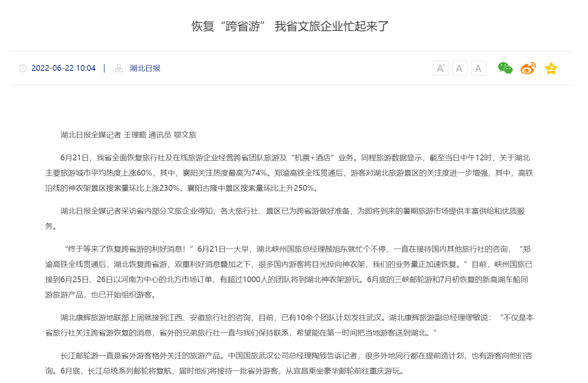This screenshot has height=383, width=588.
Task: Click the text 襄阳古隆中景区搜索量环比上升250%
Action: (x=250, y=189)
